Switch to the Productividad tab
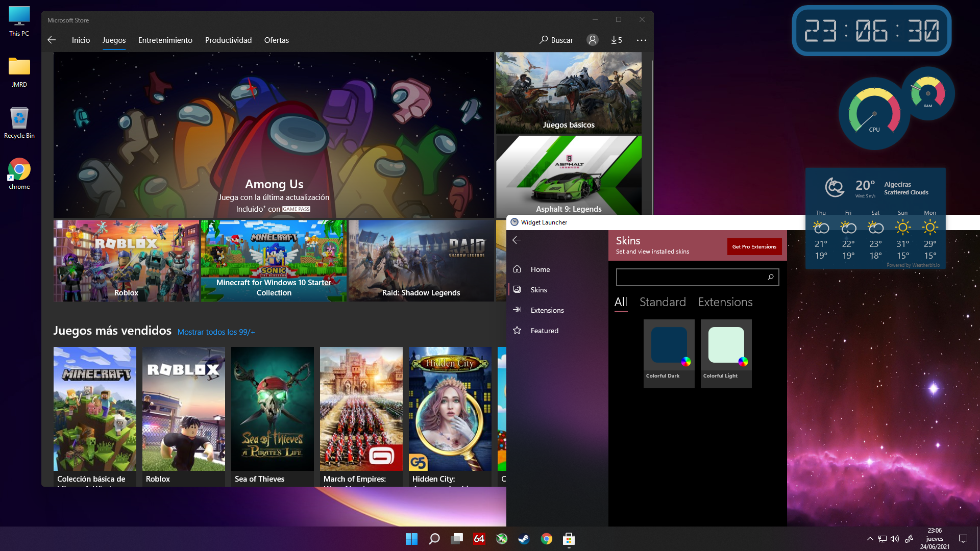Screen dimensions: 980x551 (x=228, y=40)
